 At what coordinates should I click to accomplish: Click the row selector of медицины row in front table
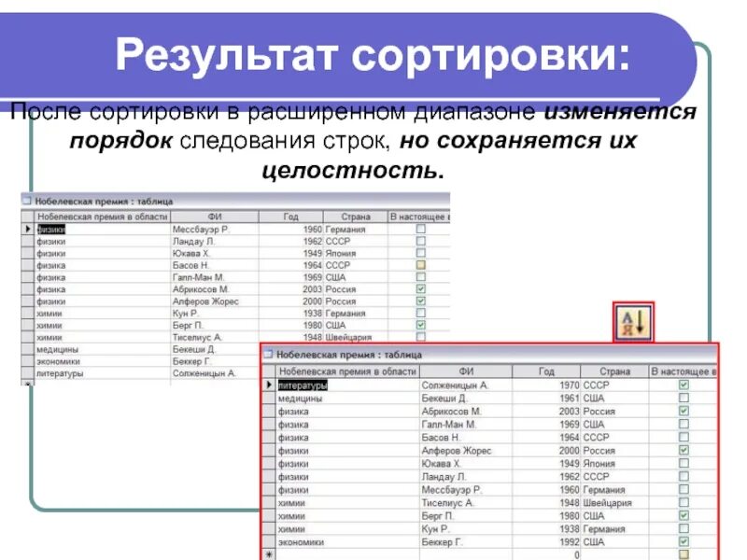[x=269, y=399]
